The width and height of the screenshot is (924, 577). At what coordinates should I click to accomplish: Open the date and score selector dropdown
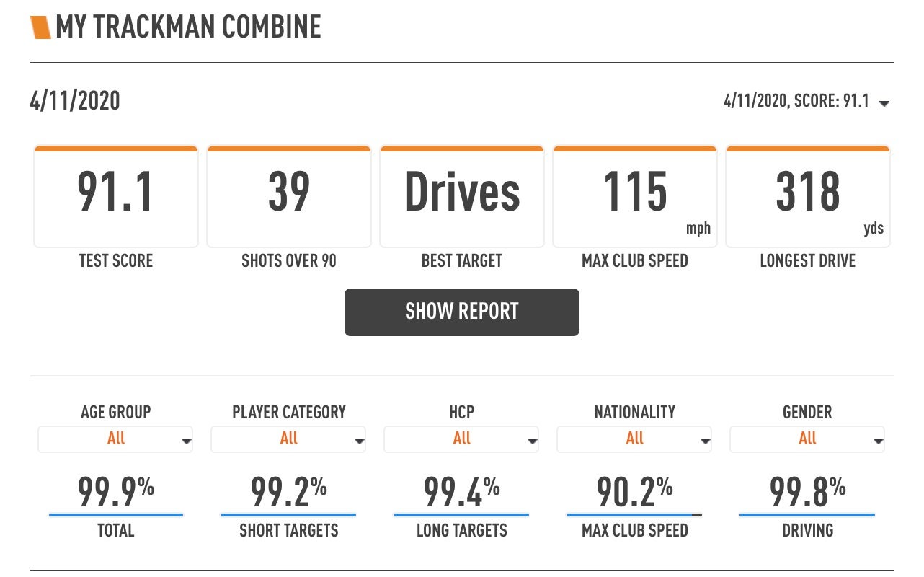pos(807,101)
